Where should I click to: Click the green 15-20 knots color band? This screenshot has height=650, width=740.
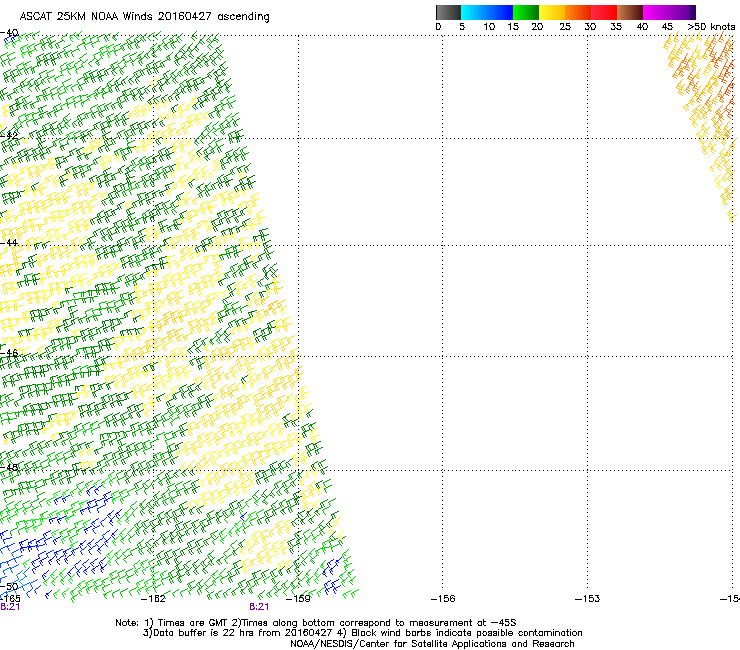click(x=526, y=12)
